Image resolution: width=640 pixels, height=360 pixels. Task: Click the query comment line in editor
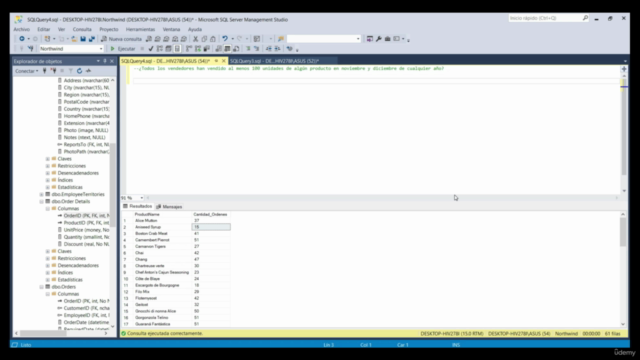point(289,69)
